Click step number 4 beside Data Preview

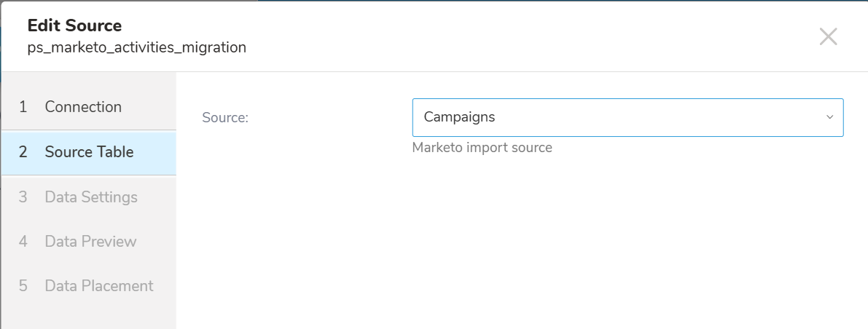(x=23, y=242)
